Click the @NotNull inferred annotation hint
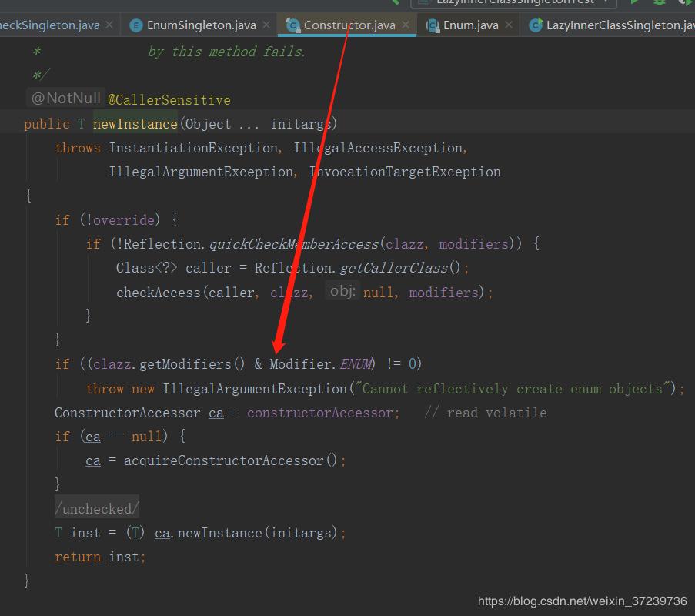This screenshot has height=616, width=695. coord(65,99)
